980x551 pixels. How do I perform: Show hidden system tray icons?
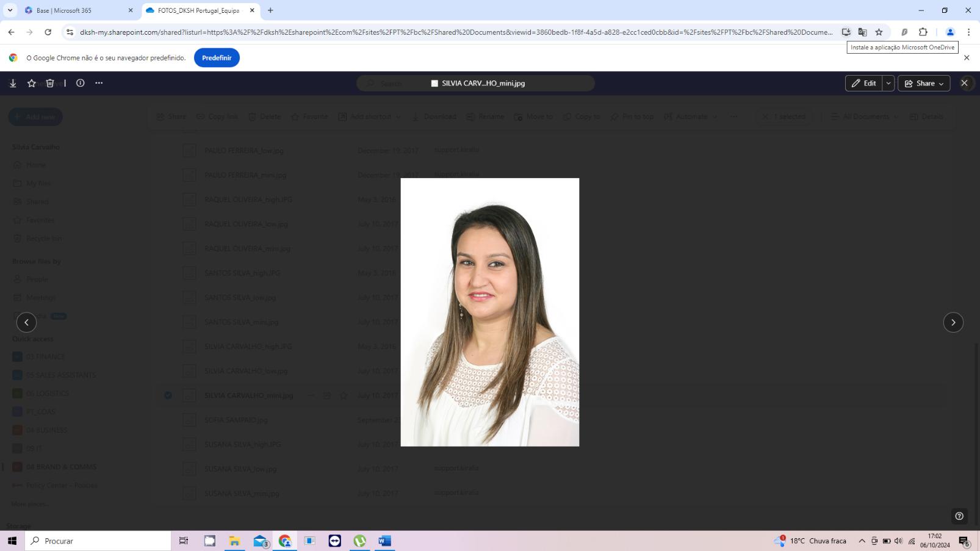click(x=862, y=541)
